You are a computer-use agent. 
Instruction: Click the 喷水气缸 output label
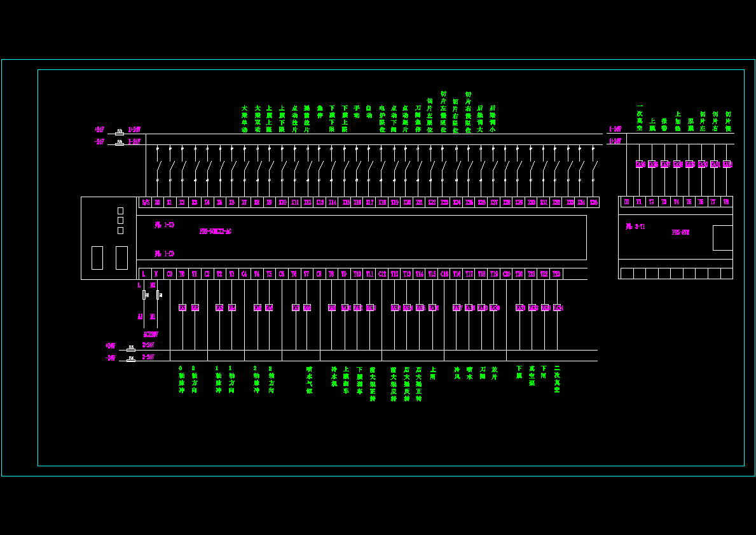pos(309,380)
